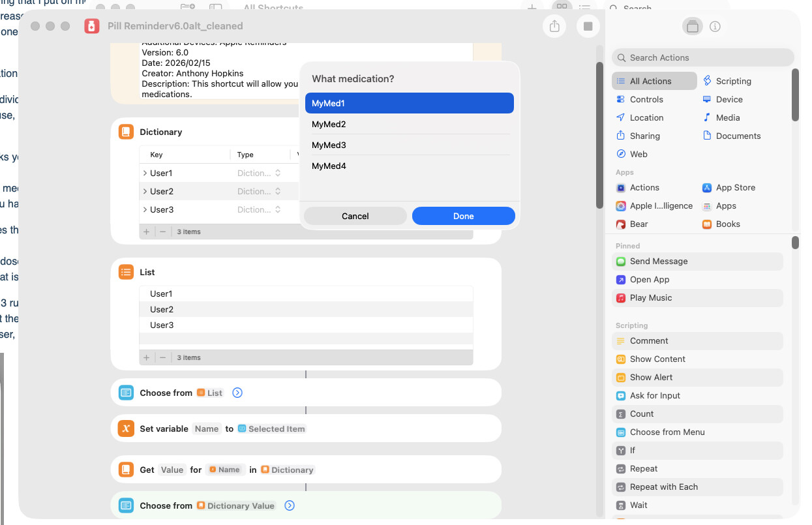
Task: Open the User2 type dropdown
Action: pyautogui.click(x=260, y=192)
